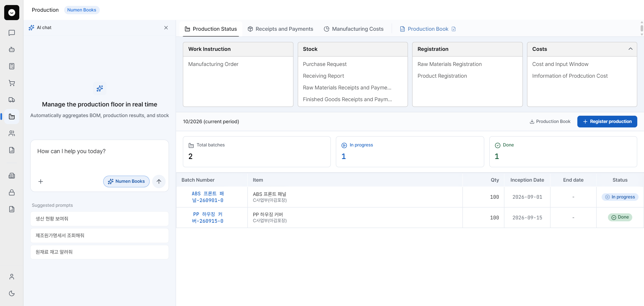Toggle dark mode moon icon
The height and width of the screenshot is (306, 644).
point(12,293)
